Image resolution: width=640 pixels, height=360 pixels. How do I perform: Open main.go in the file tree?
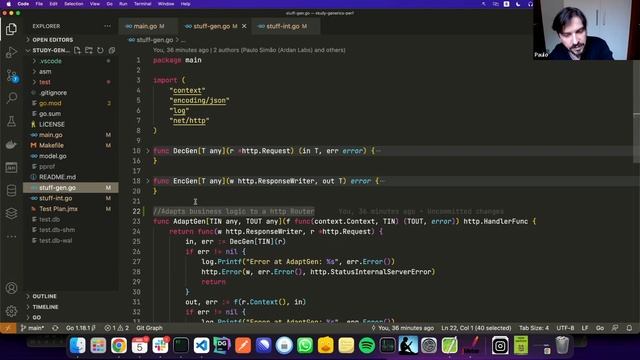(x=51, y=135)
